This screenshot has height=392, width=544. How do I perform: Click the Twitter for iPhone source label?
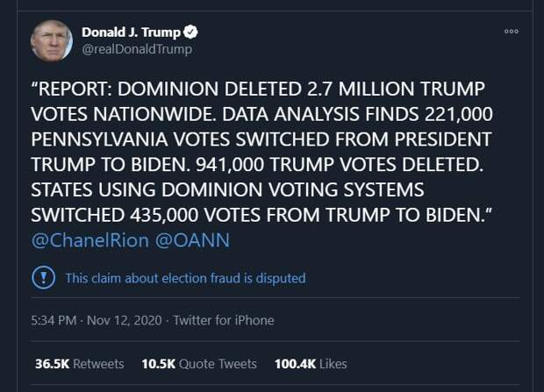coord(224,320)
